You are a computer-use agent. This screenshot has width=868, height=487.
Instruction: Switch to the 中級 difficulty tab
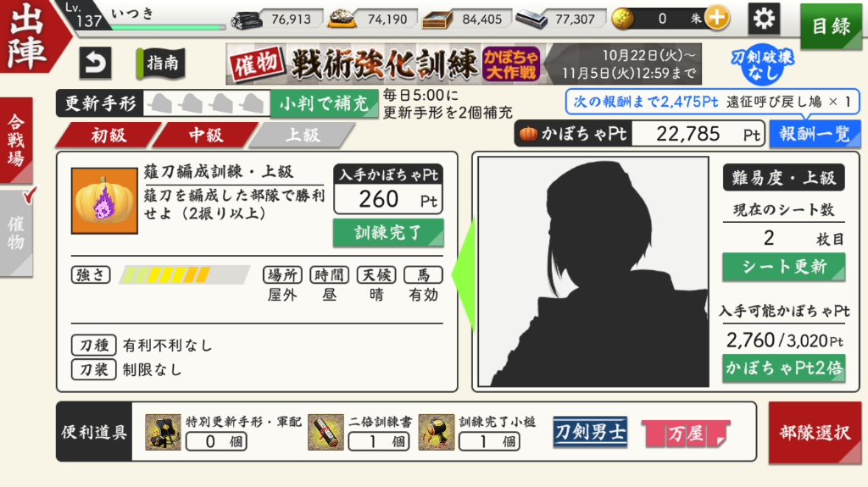[205, 135]
